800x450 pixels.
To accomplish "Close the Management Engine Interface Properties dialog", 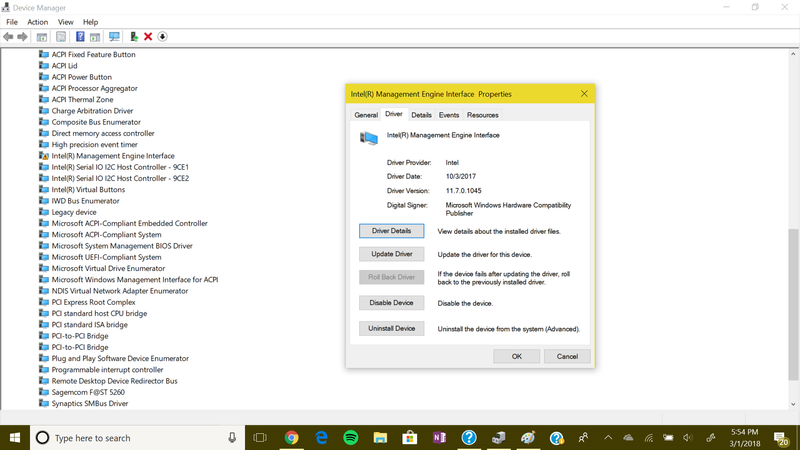I will click(584, 94).
